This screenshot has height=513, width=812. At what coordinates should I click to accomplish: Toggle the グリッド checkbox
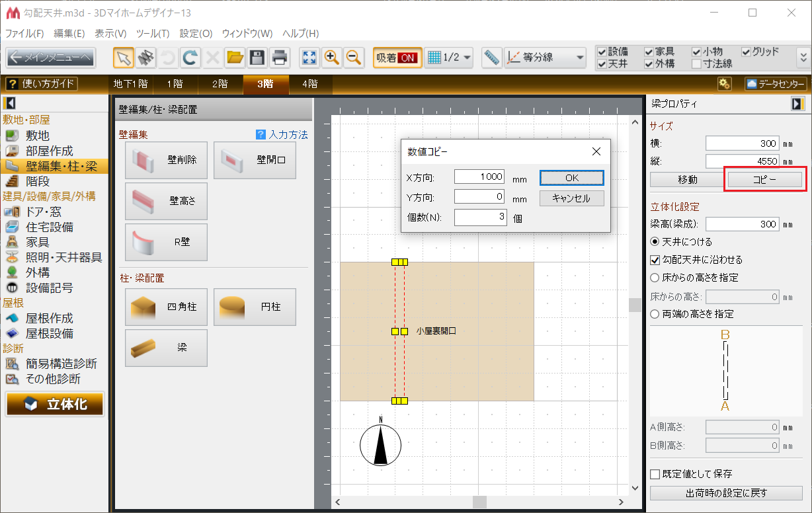[x=747, y=52]
